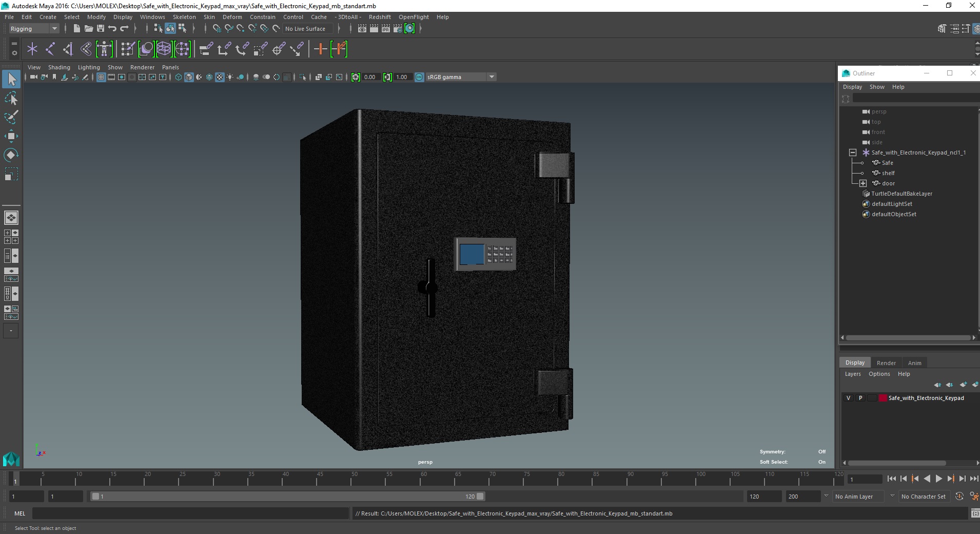Click the Parent Constraint shelf icon
This screenshot has height=534, width=980.
pyautogui.click(x=206, y=49)
